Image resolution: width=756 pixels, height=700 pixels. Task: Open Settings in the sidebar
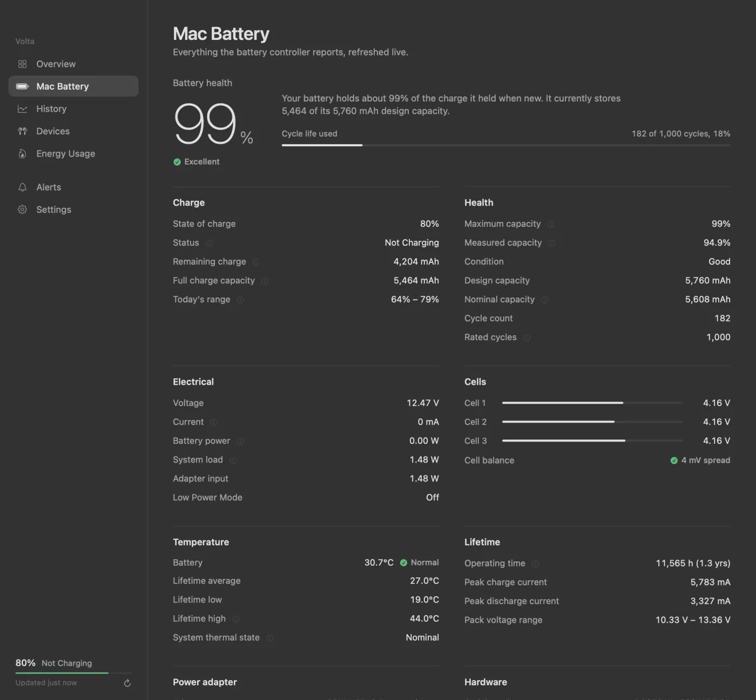73,209
